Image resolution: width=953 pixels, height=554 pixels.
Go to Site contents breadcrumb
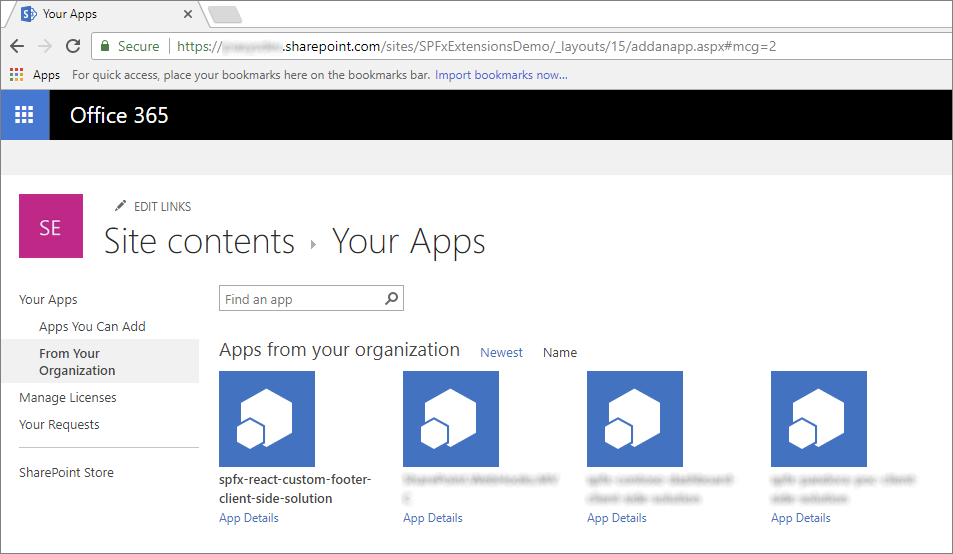pos(199,241)
